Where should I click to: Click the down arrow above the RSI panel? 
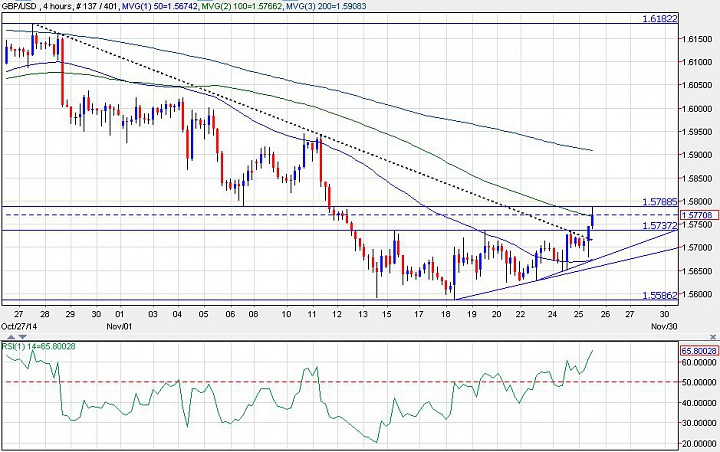(x=22, y=337)
